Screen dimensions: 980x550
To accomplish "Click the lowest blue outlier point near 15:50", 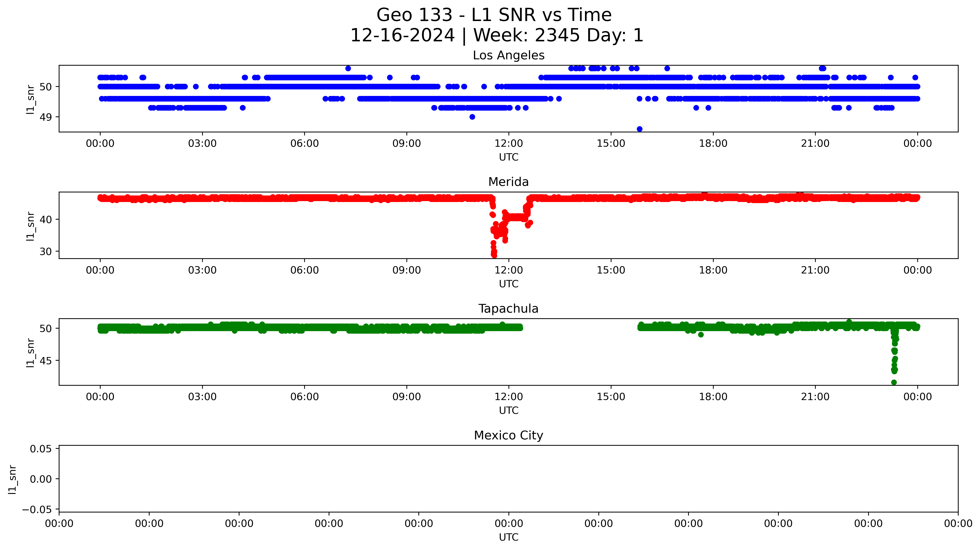I will (x=640, y=129).
